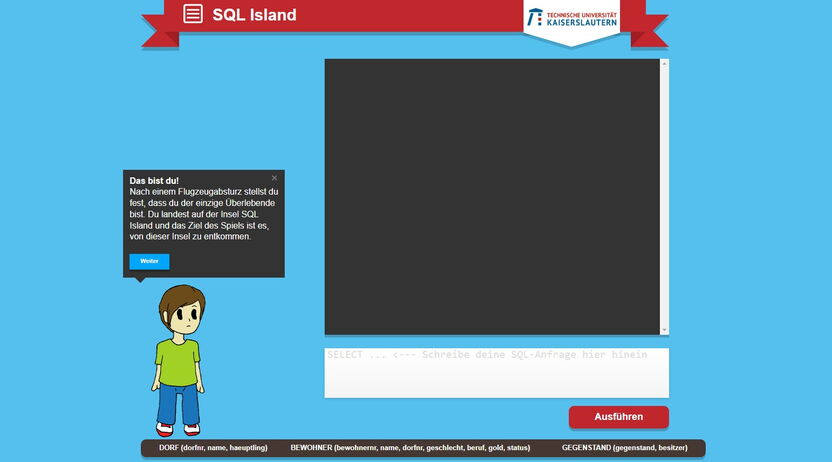Click the tooltip's speech pointer arrow
This screenshot has height=462, width=832.
pyautogui.click(x=141, y=280)
